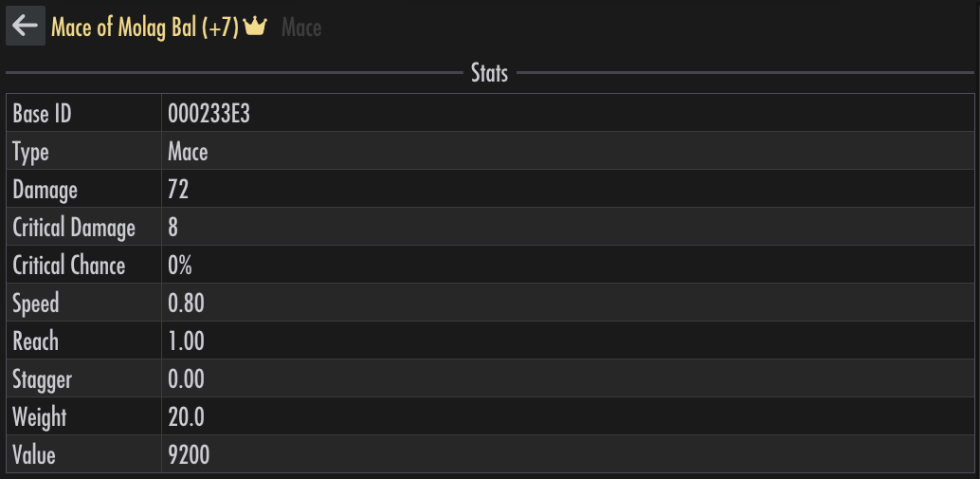Click the Stagger value 0.00
This screenshot has width=980, height=479.
[x=187, y=379]
